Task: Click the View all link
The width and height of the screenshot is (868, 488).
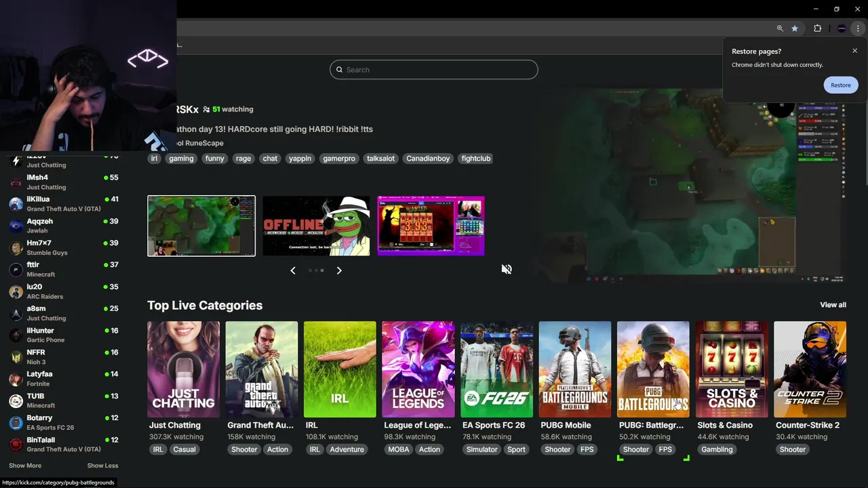Action: pyautogui.click(x=833, y=305)
